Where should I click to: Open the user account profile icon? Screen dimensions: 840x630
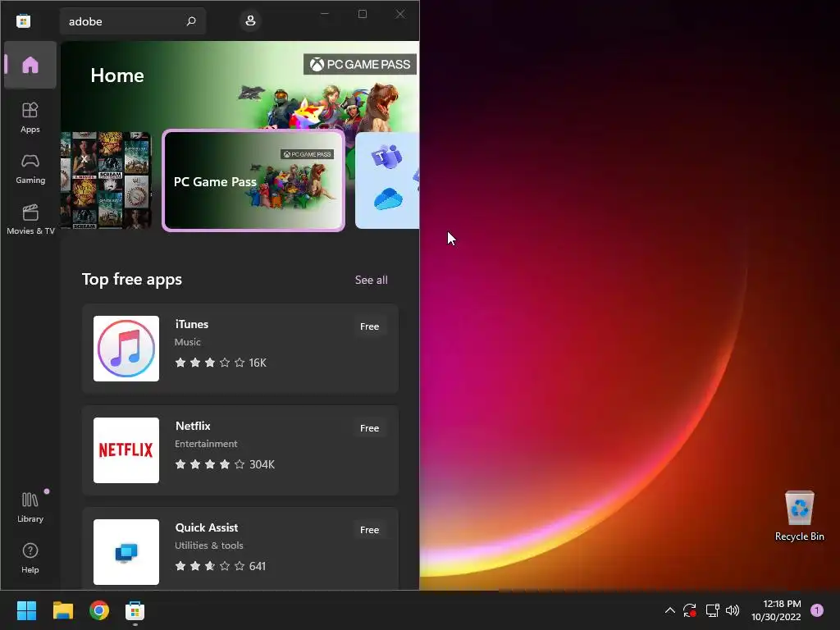250,21
